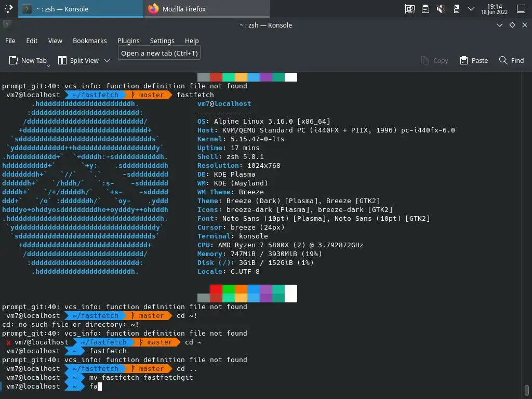Select the '~ : zsh — Konsole' taskbar entry
The image size is (532, 399).
[x=81, y=9]
